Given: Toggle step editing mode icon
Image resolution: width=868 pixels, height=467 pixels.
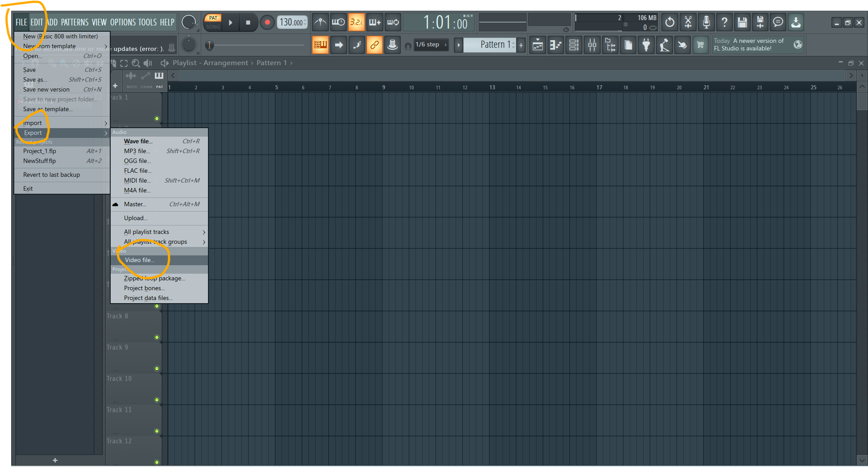Looking at the screenshot, I should 357,45.
